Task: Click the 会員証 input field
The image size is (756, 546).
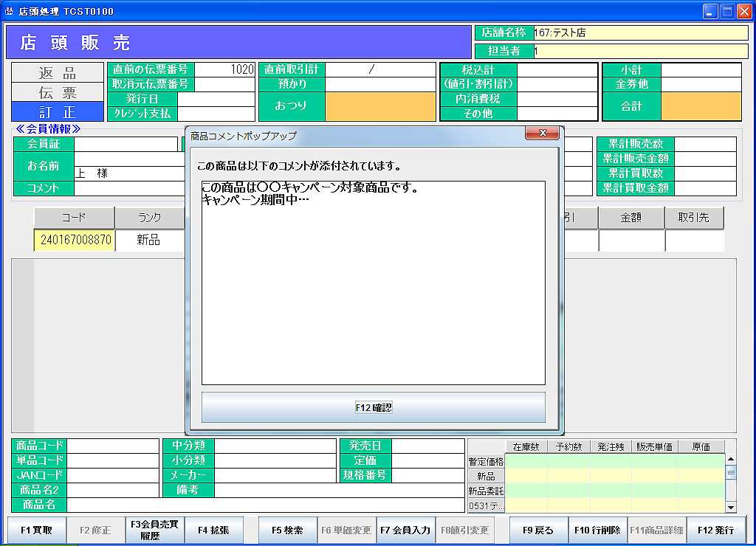Action: pyautogui.click(x=126, y=144)
